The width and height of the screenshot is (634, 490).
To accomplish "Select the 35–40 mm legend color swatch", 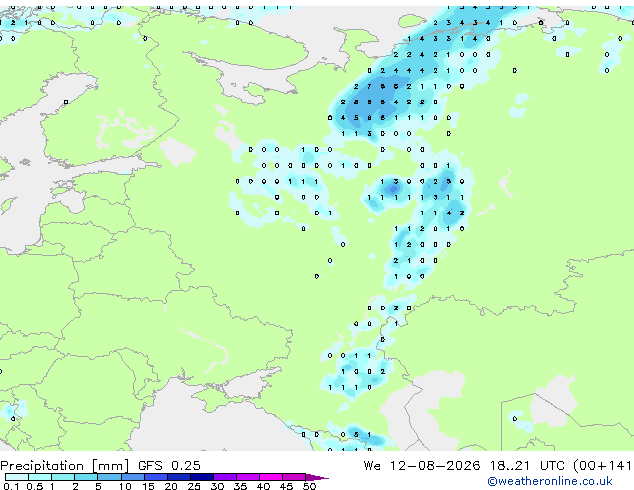I will tap(248, 477).
